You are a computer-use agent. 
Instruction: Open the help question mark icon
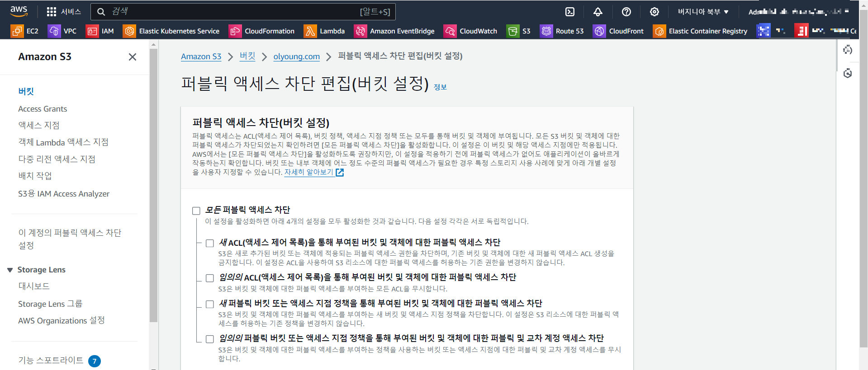[x=626, y=12]
